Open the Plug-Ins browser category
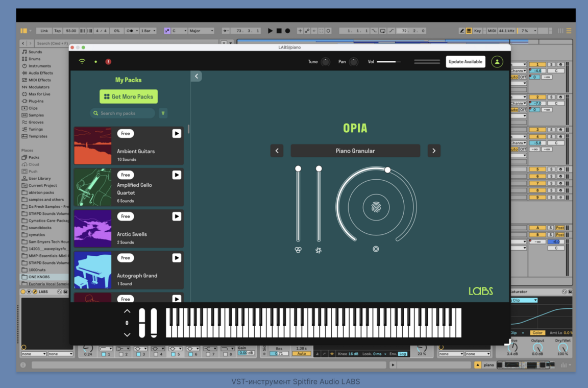The height and width of the screenshot is (388, 588). (x=36, y=101)
